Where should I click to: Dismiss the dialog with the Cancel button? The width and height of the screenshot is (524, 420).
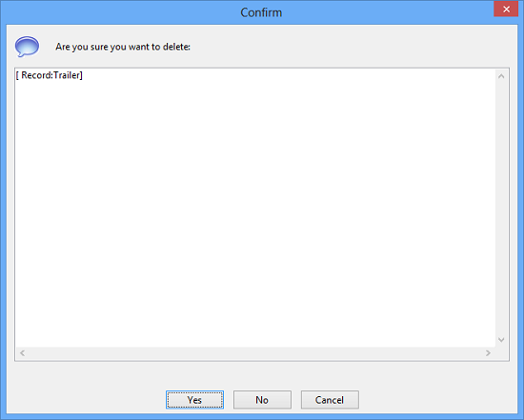(x=330, y=400)
